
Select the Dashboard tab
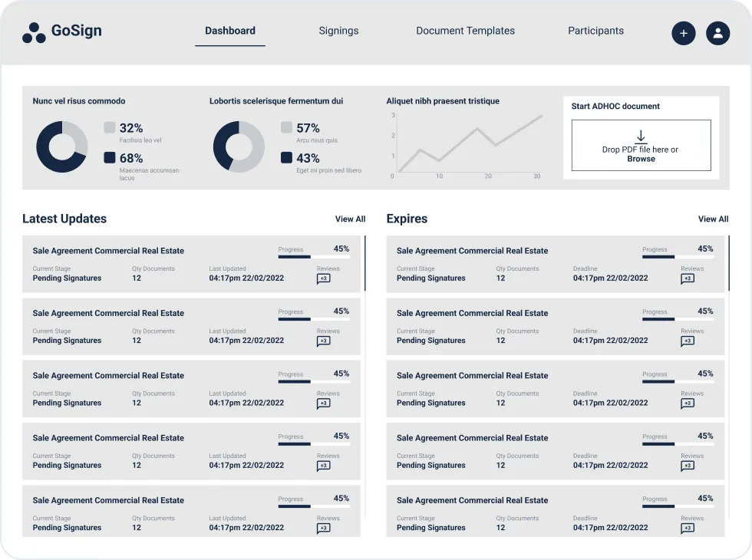click(230, 31)
